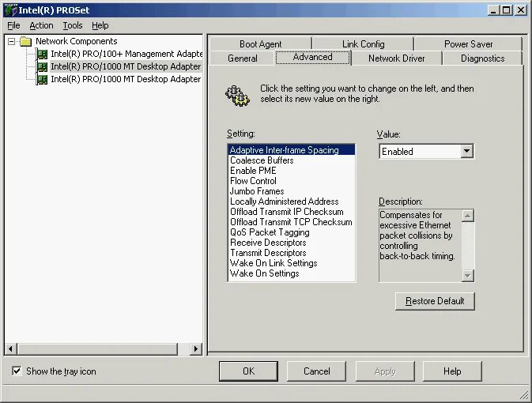Click the tree pane horizontal scrollbar thumb
This screenshot has width=532, height=403.
[97, 348]
